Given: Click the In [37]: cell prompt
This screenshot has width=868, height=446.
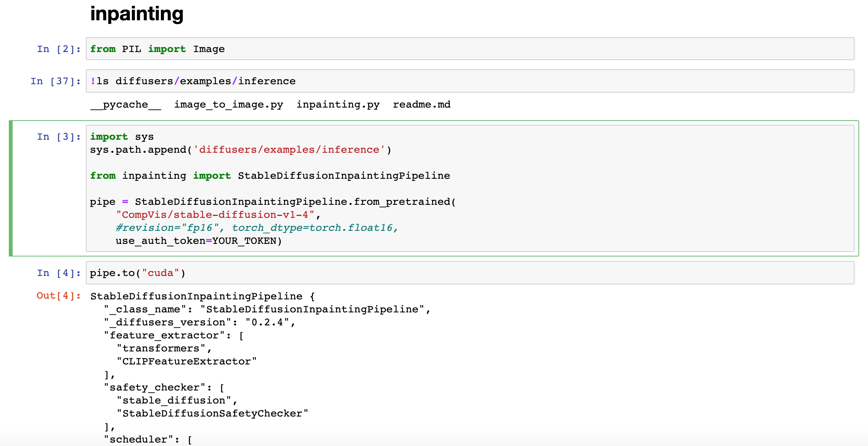Looking at the screenshot, I should (56, 81).
